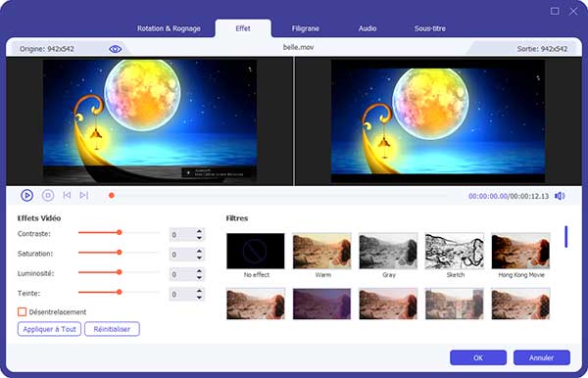
Task: Jump to next frame icon
Action: coord(84,195)
